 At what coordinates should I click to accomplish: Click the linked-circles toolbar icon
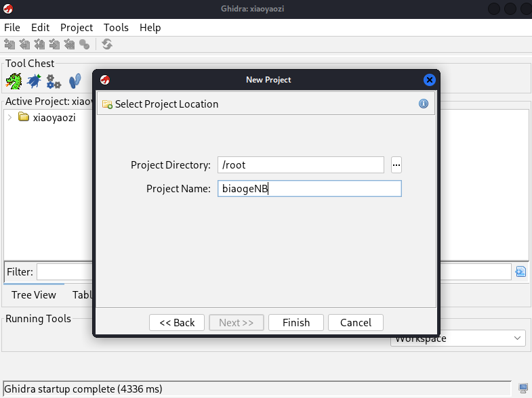click(x=84, y=45)
